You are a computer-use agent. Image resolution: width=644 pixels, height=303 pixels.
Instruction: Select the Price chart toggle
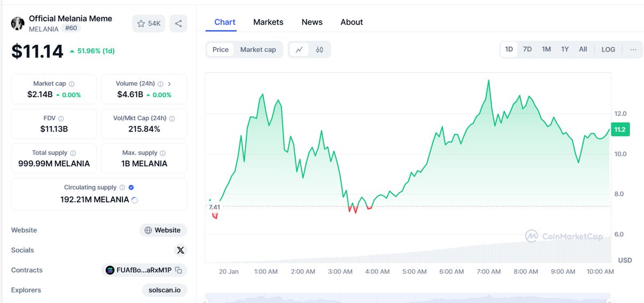point(221,49)
